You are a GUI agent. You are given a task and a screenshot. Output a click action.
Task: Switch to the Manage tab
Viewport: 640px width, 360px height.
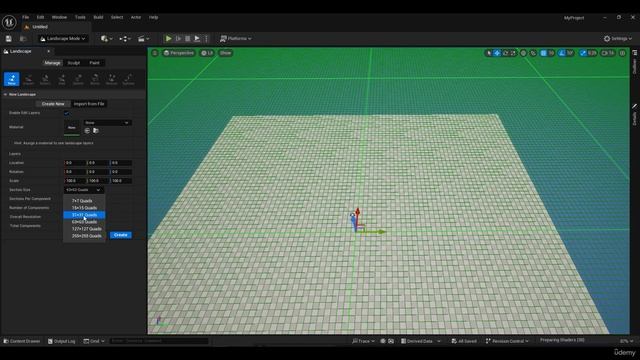(x=52, y=63)
